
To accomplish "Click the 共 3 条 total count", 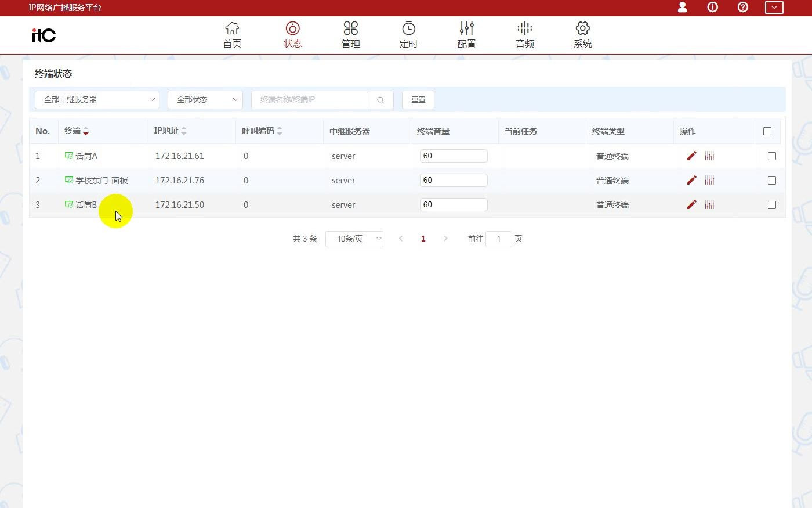I will point(304,239).
